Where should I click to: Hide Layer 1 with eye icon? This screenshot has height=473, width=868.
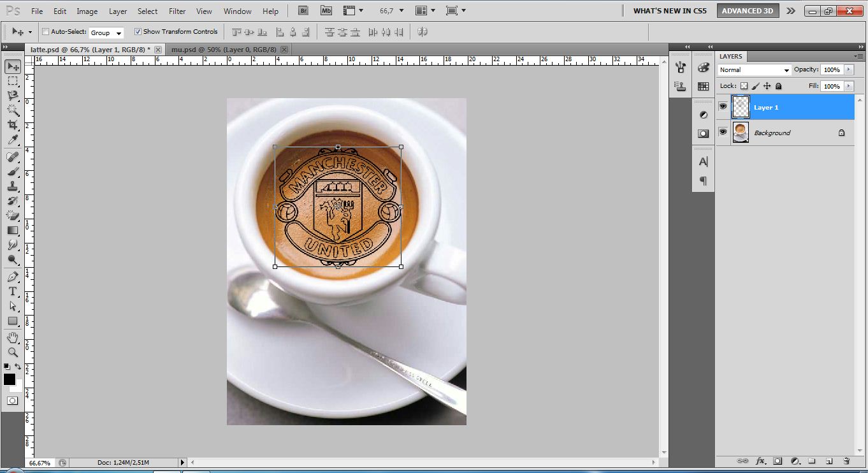coord(723,107)
